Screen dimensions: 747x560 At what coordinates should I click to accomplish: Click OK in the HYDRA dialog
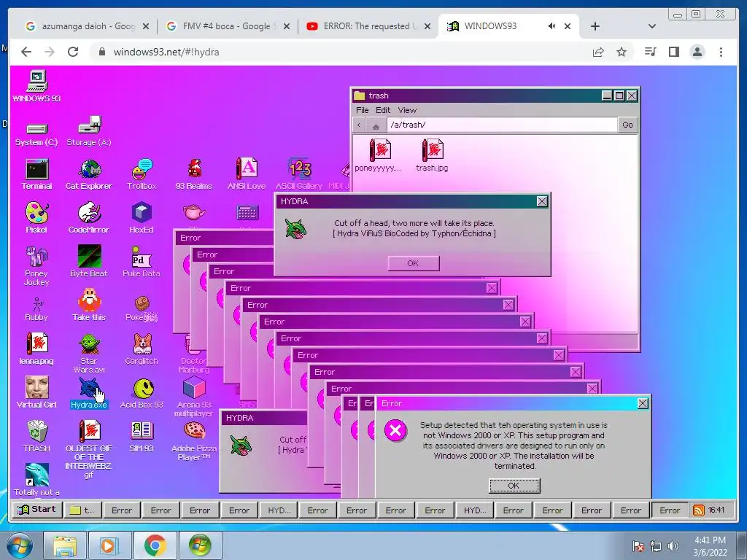413,263
